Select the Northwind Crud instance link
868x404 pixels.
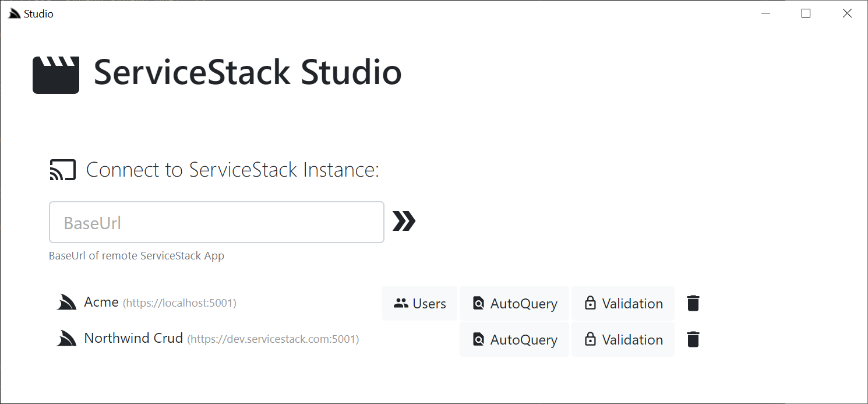pyautogui.click(x=133, y=338)
